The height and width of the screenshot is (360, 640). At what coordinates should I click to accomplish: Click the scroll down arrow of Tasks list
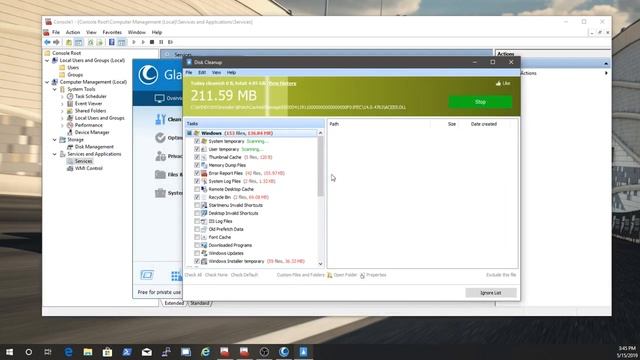(320, 264)
